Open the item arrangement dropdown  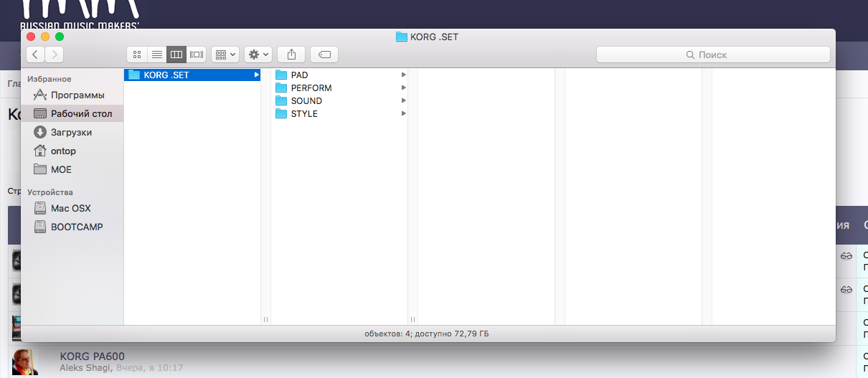tap(225, 55)
